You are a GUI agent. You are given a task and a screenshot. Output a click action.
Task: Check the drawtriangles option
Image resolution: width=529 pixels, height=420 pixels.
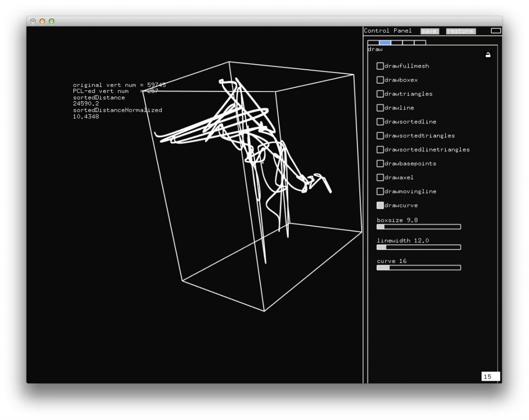click(x=380, y=94)
